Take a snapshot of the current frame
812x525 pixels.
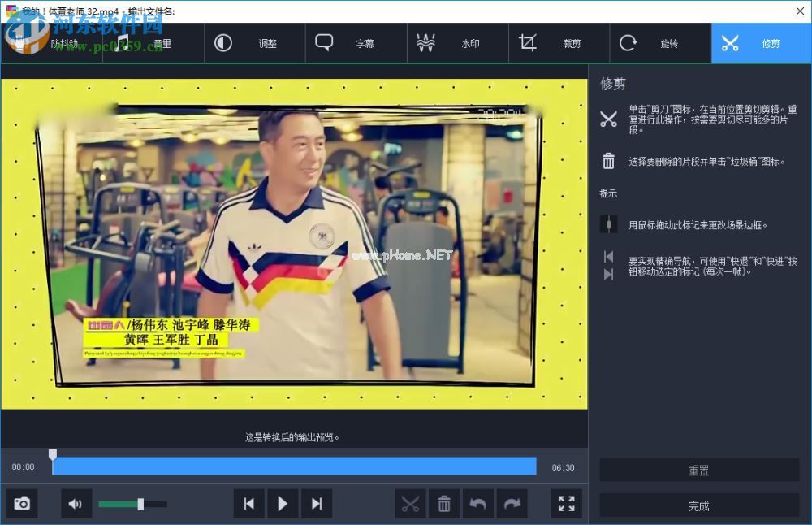tap(21, 503)
